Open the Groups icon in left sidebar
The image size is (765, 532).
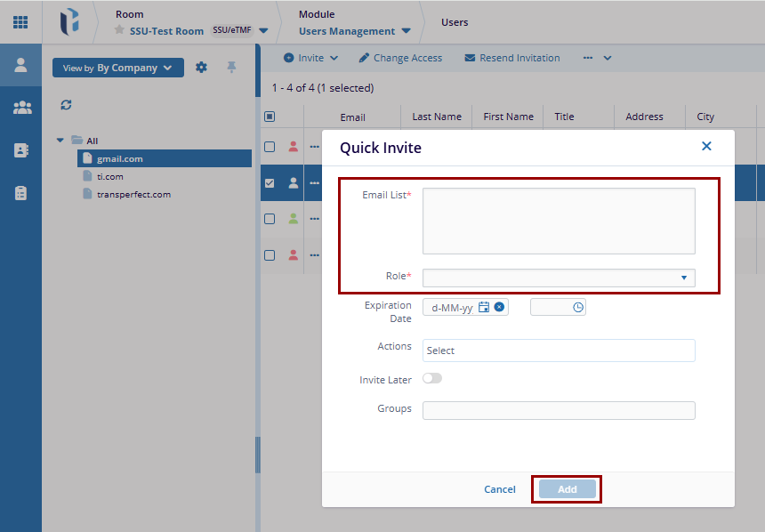pos(21,108)
